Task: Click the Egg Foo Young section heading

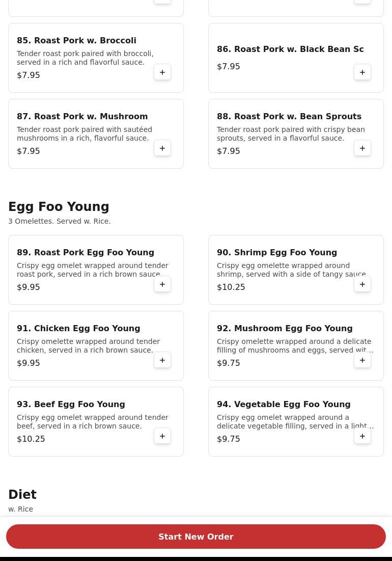Action: pos(59,207)
